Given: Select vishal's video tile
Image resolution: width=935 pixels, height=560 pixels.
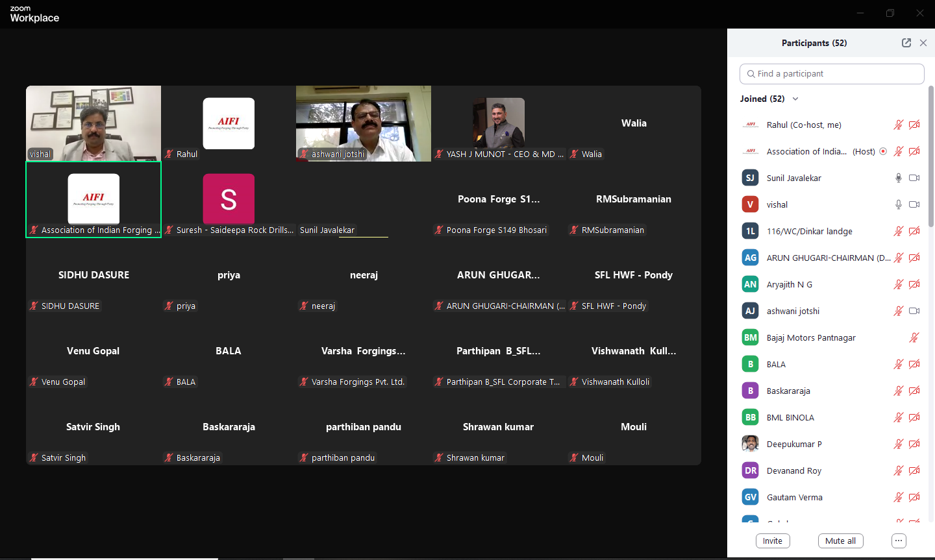Looking at the screenshot, I should click(x=93, y=123).
